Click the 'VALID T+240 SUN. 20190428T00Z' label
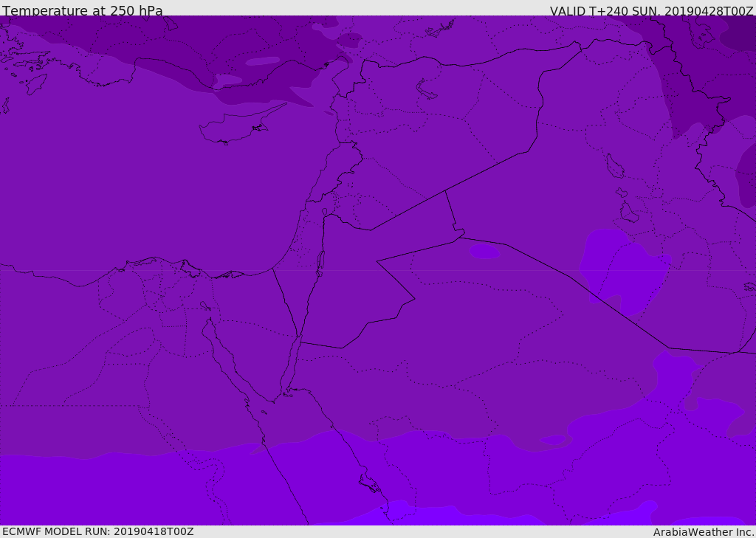This screenshot has width=756, height=538. click(x=651, y=11)
